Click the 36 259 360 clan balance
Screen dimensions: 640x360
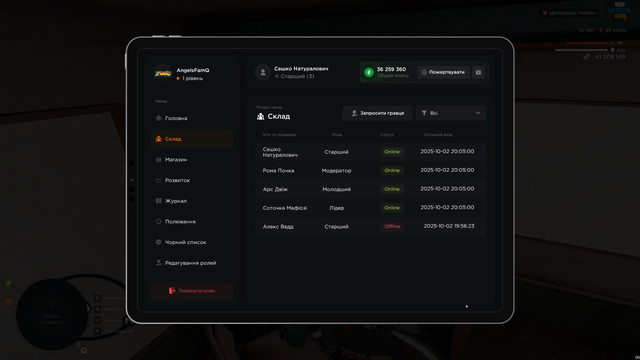[391, 69]
